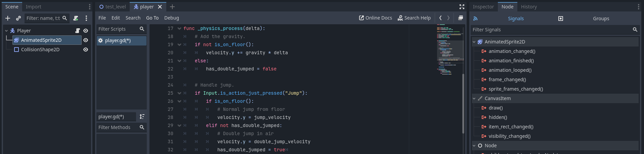Collapse CanvasItem signals category
644x154 pixels.
(474, 98)
